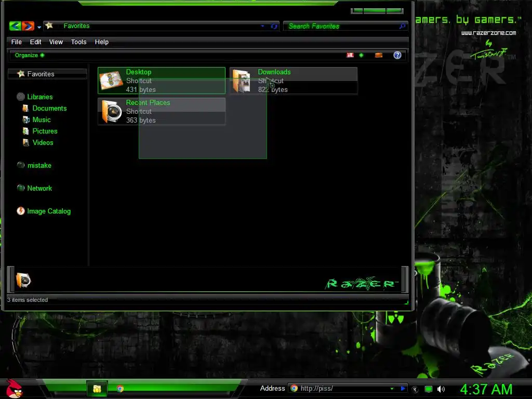The height and width of the screenshot is (399, 532).
Task: Open the Pictures library
Action: point(45,131)
